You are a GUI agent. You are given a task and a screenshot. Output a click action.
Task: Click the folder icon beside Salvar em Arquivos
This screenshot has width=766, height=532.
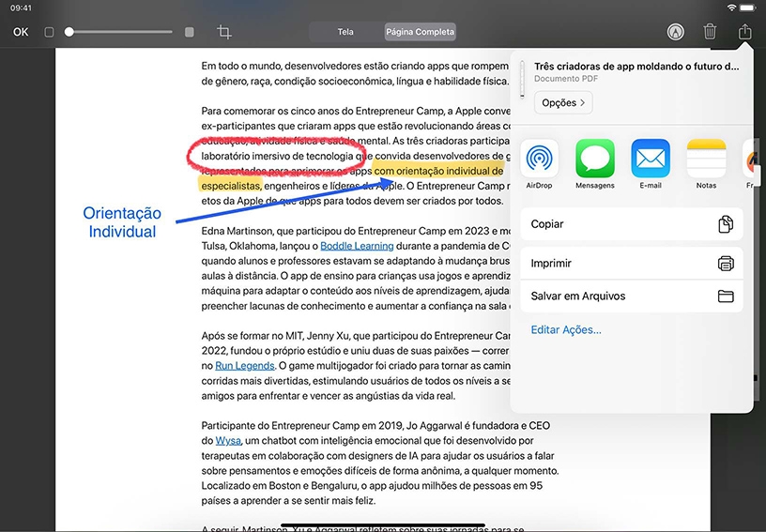coord(726,296)
